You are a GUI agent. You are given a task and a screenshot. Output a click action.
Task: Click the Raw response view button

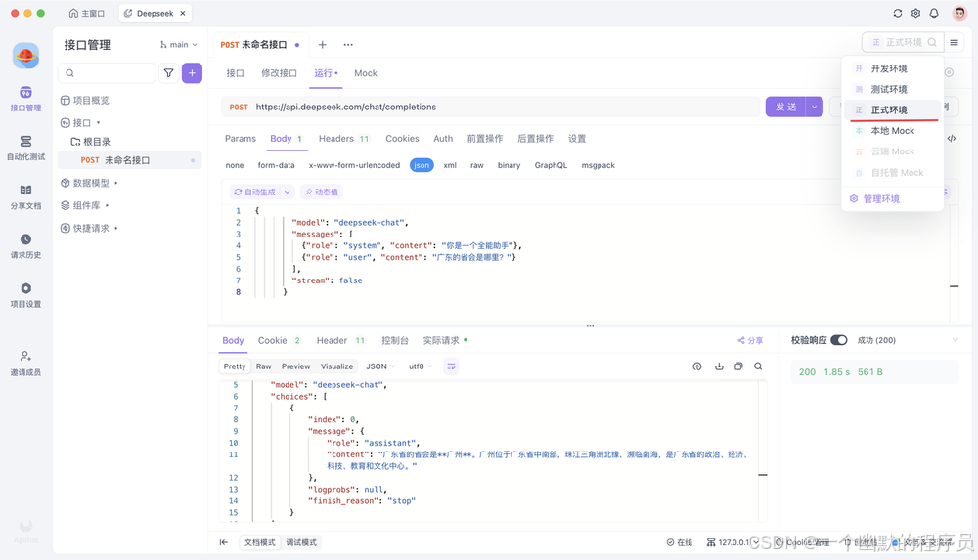coord(263,366)
